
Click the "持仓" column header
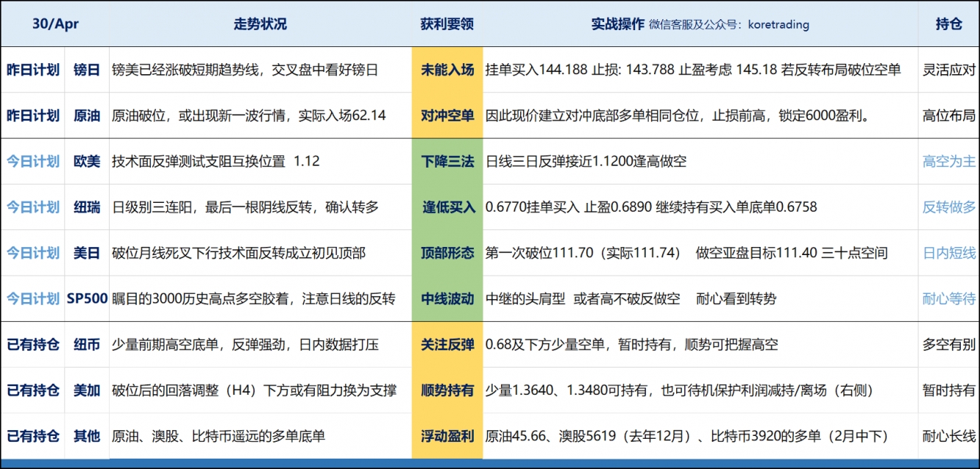949,23
